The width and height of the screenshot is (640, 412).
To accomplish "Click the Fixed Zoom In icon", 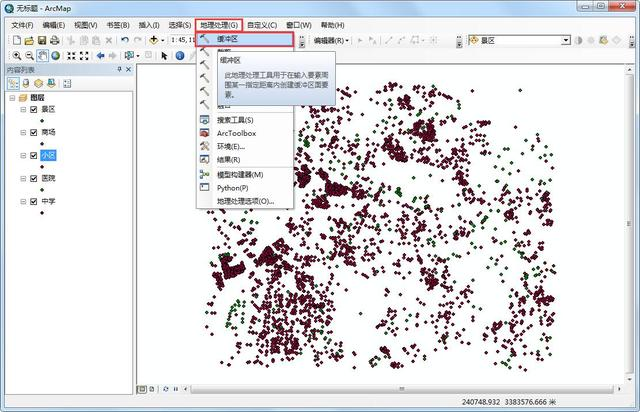I will click(71, 56).
